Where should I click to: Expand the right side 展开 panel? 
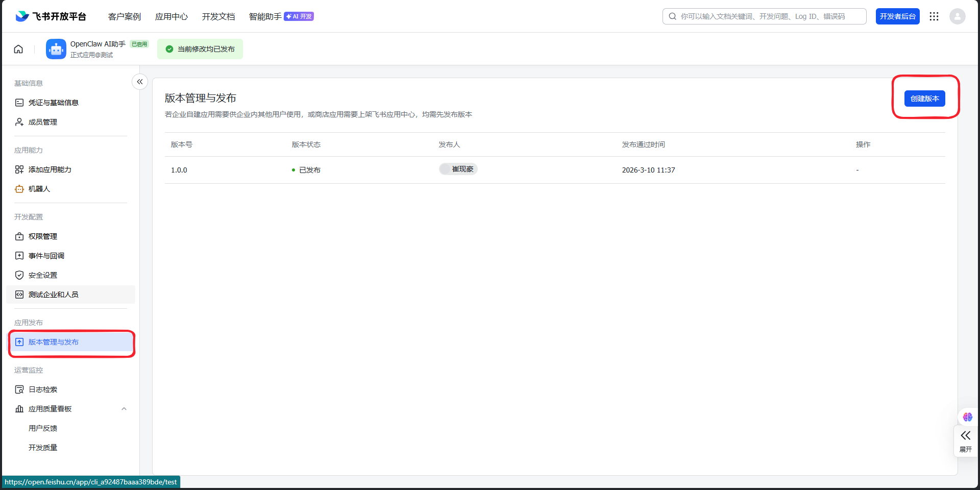(965, 440)
